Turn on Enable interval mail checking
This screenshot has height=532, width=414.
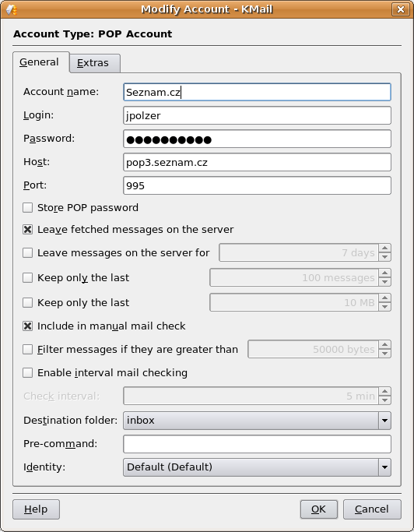click(27, 373)
